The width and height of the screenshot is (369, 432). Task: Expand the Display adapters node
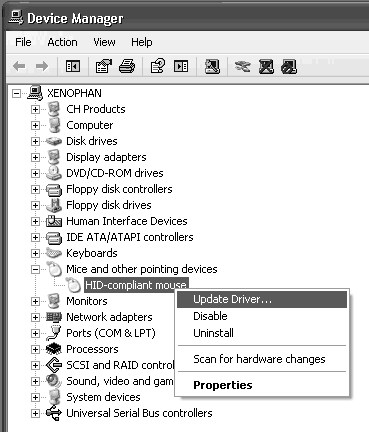pyautogui.click(x=35, y=157)
